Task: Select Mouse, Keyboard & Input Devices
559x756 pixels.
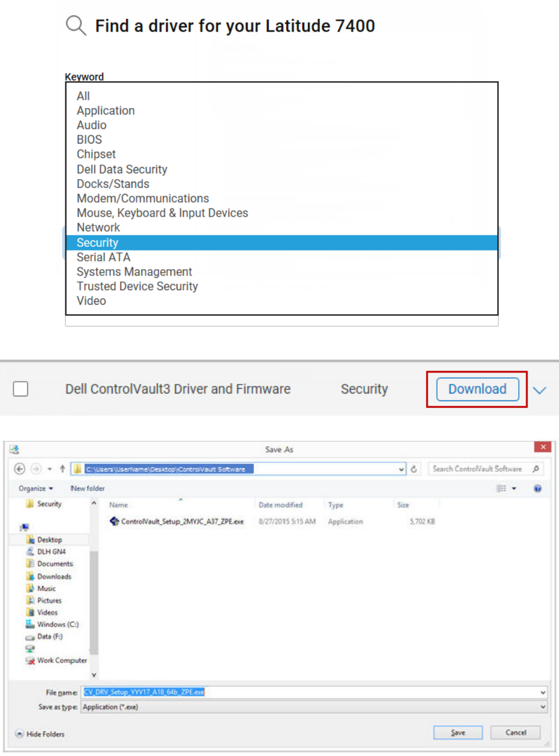Action: point(162,213)
